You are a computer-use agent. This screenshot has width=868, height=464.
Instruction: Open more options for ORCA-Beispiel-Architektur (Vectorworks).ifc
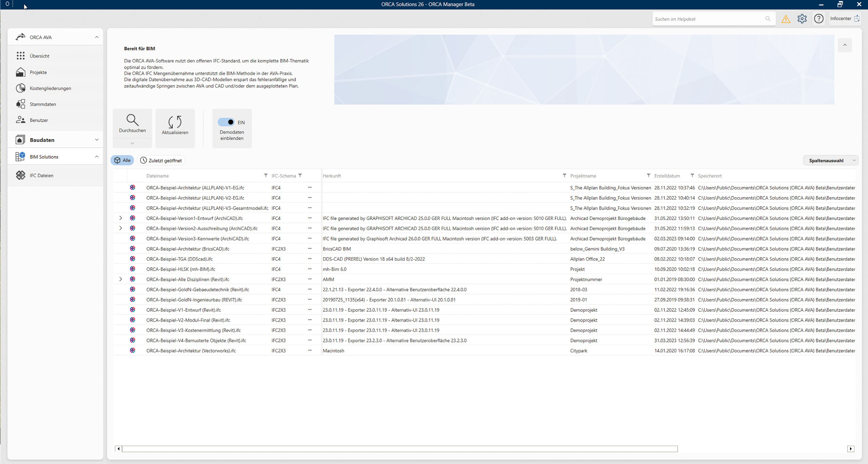coord(310,350)
